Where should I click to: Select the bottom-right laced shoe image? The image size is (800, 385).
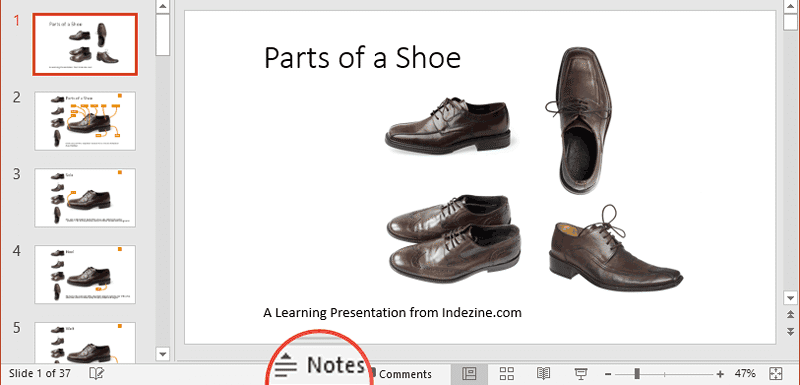click(615, 249)
